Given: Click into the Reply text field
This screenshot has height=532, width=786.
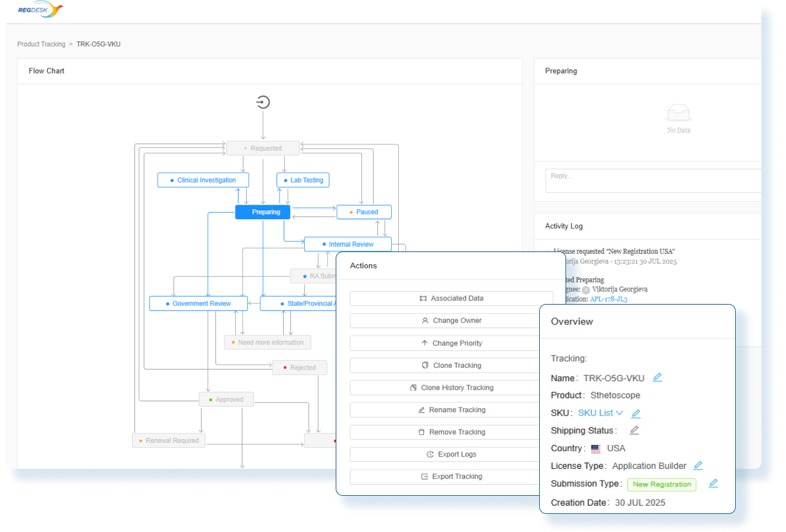Looking at the screenshot, I should pos(653,181).
